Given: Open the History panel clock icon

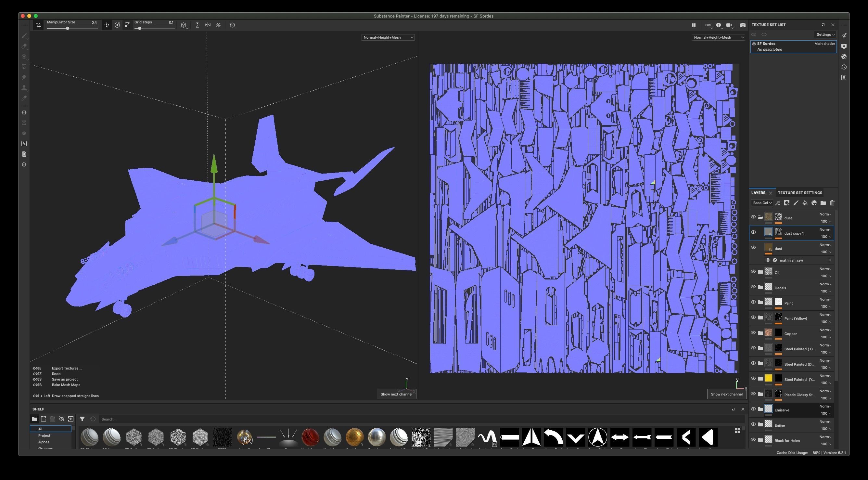Looking at the screenshot, I should click(x=844, y=67).
